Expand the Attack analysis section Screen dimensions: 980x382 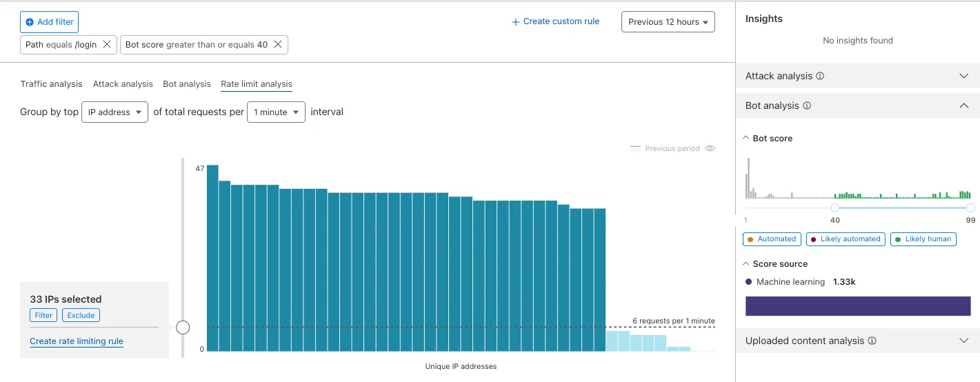click(x=964, y=76)
